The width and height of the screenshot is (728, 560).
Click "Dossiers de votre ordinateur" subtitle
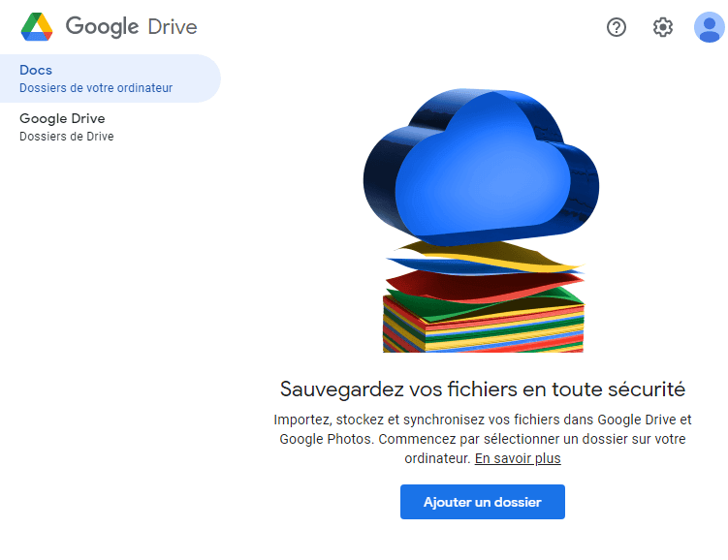[x=96, y=88]
